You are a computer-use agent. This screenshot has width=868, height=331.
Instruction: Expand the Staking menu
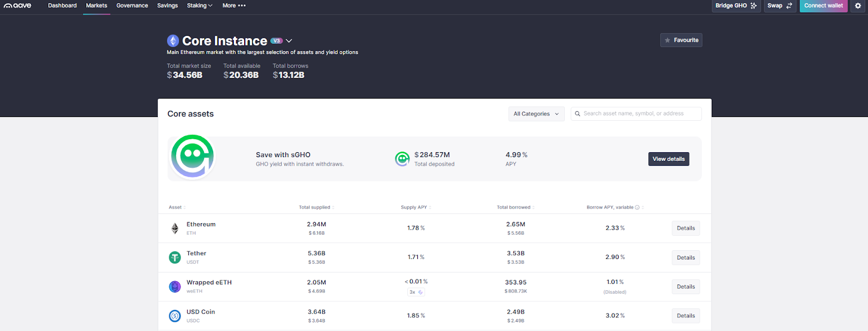pyautogui.click(x=200, y=5)
